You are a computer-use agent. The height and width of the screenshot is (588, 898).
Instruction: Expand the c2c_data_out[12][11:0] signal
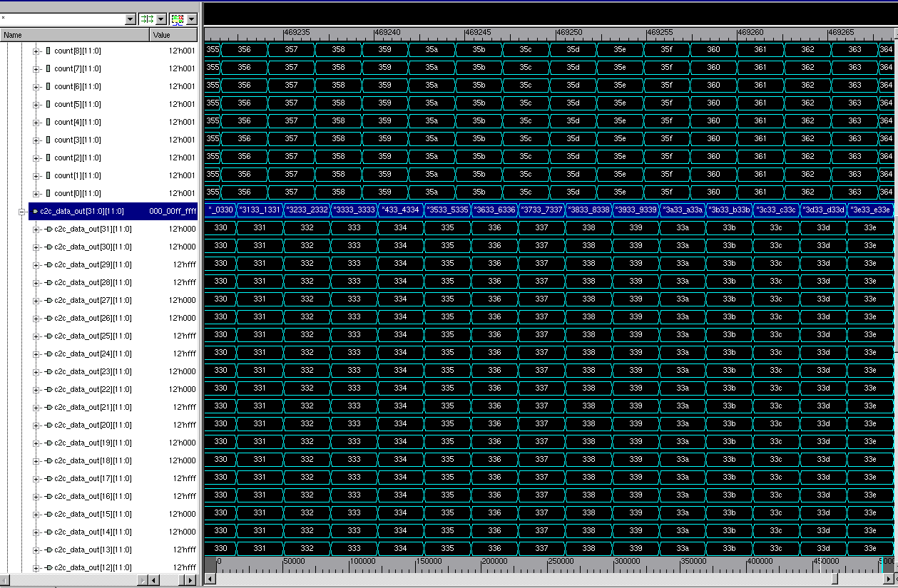click(36, 567)
